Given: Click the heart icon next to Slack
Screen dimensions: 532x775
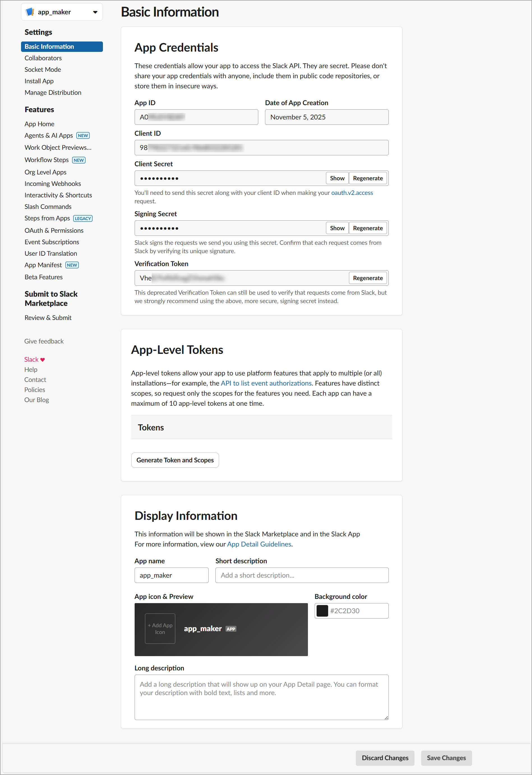Looking at the screenshot, I should point(42,359).
